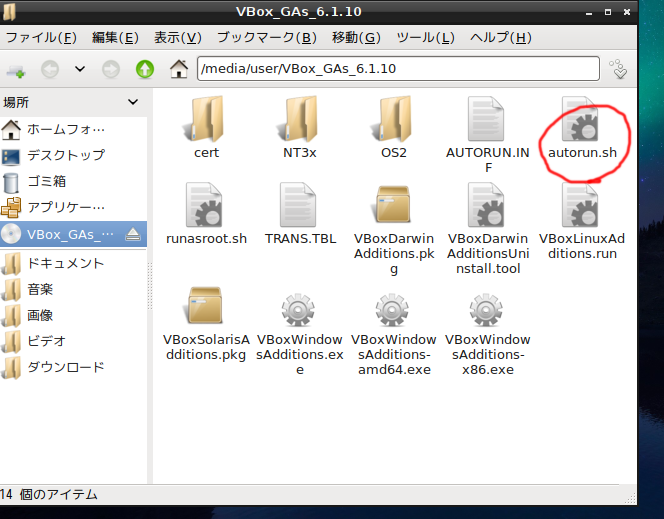664x519 pixels.
Task: Open the 表示(V) menu
Action: (x=178, y=38)
